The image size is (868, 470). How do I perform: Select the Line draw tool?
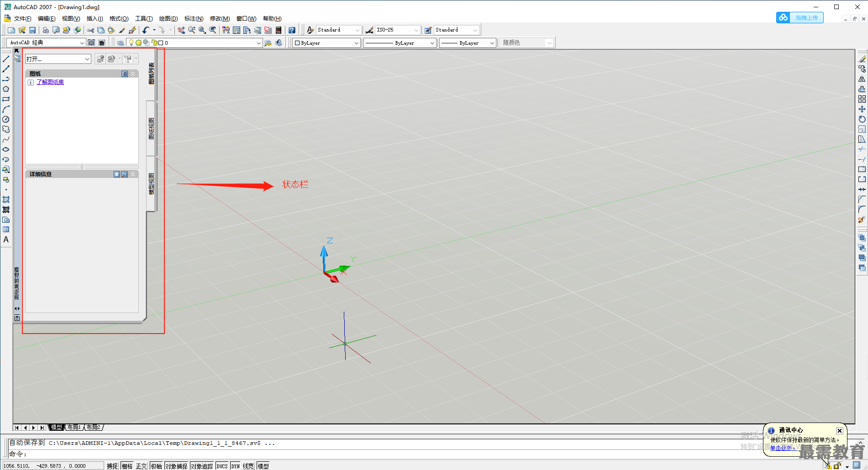[6, 59]
